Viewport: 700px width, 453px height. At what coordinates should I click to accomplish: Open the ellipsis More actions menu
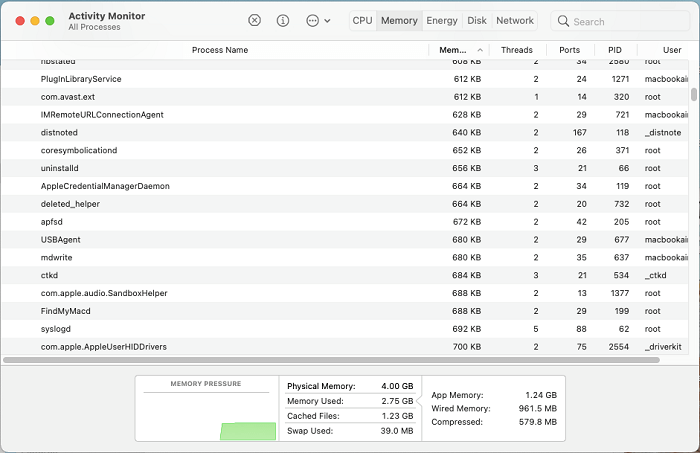(318, 21)
